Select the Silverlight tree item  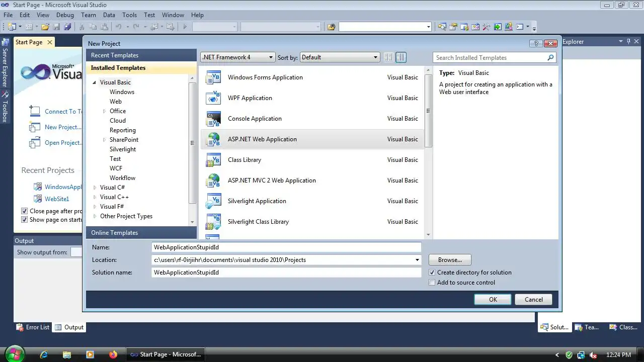pyautogui.click(x=123, y=149)
